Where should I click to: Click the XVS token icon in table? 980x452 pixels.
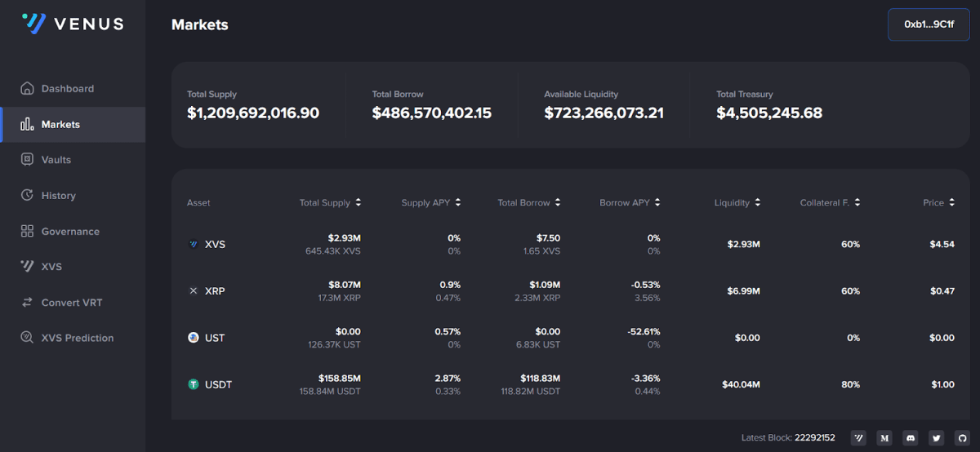pyautogui.click(x=194, y=244)
